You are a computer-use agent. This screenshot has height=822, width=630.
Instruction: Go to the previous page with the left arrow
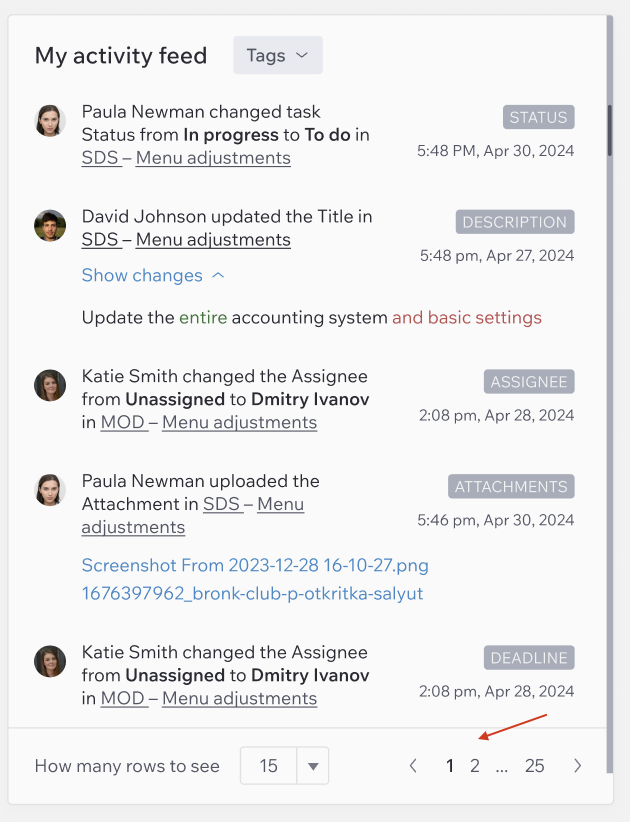[413, 766]
